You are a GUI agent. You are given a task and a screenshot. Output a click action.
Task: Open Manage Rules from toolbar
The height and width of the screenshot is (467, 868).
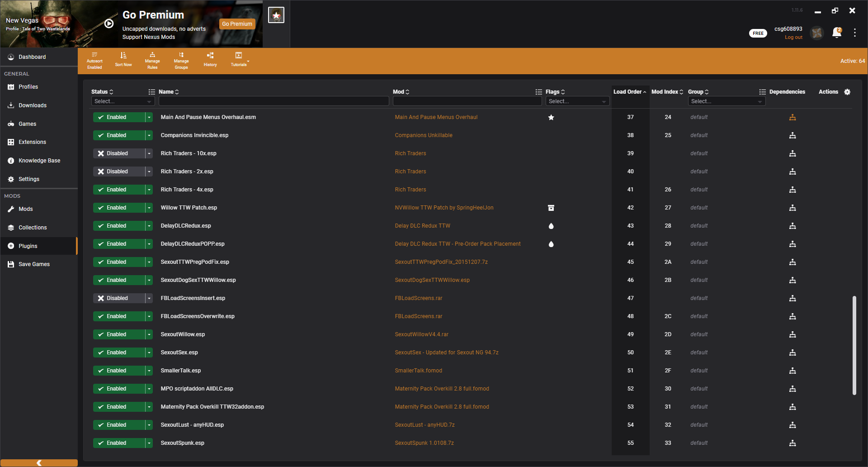[x=152, y=61]
